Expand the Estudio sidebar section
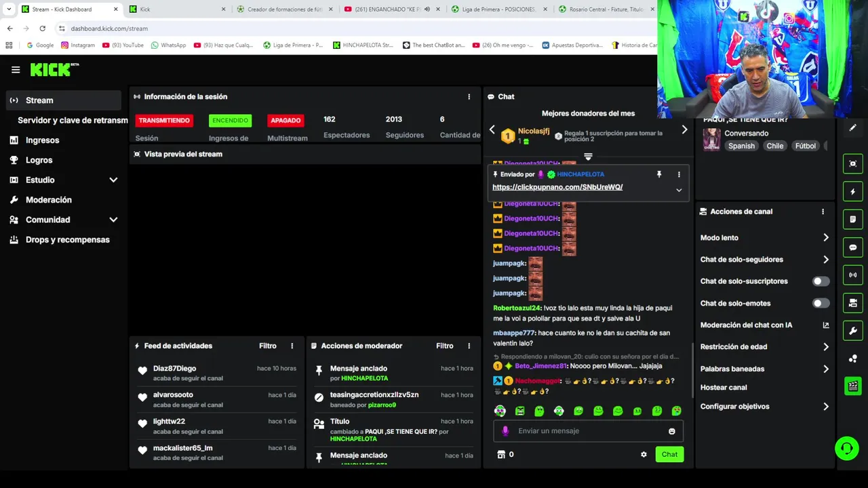This screenshot has width=868, height=488. click(113, 180)
